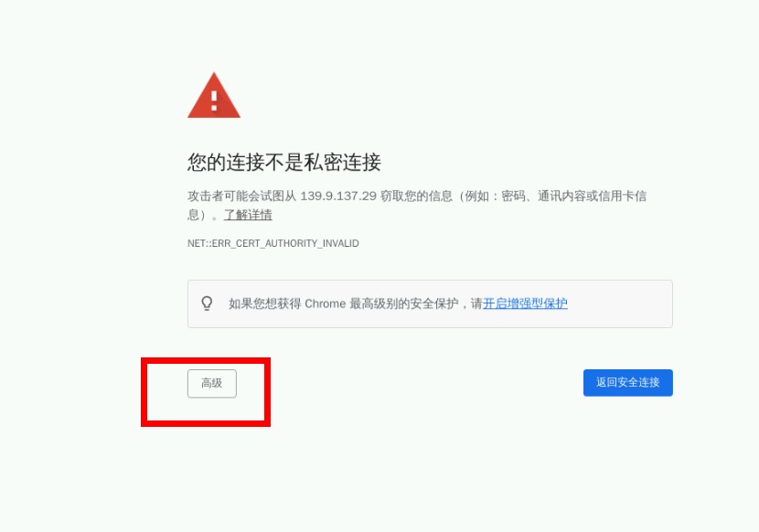Click the phrase 最高级别的安全保护
759x532 pixels.
pos(403,303)
